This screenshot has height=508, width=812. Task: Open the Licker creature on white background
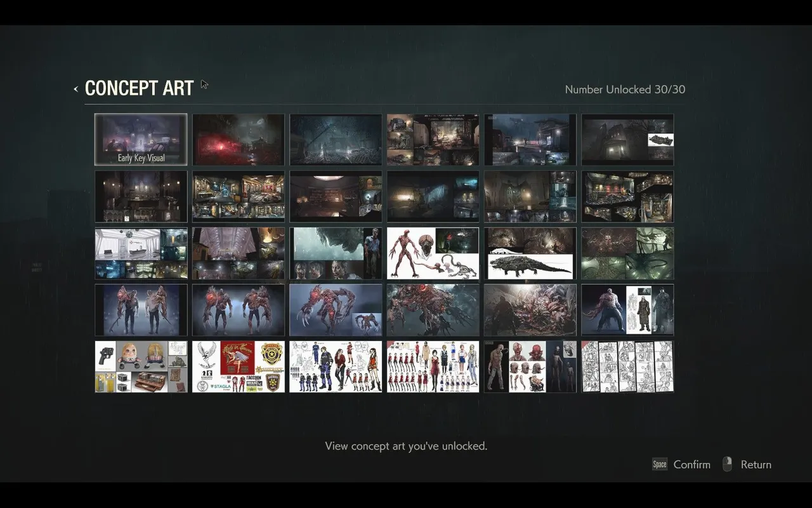433,253
